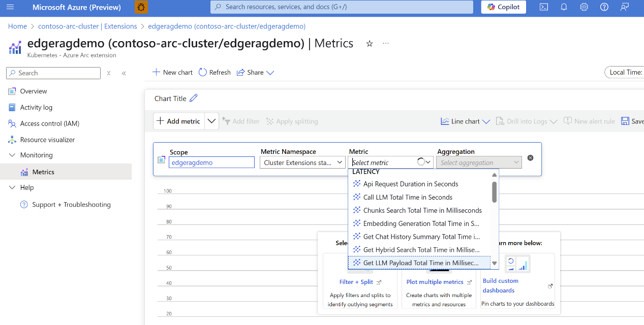This screenshot has width=644, height=325.
Task: Click the Select metric combo box
Action: [391, 162]
